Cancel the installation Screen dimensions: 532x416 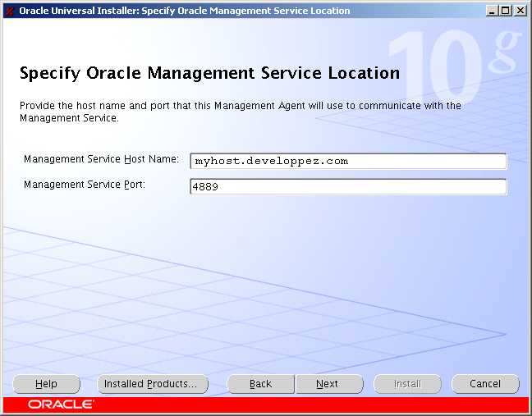tap(485, 384)
